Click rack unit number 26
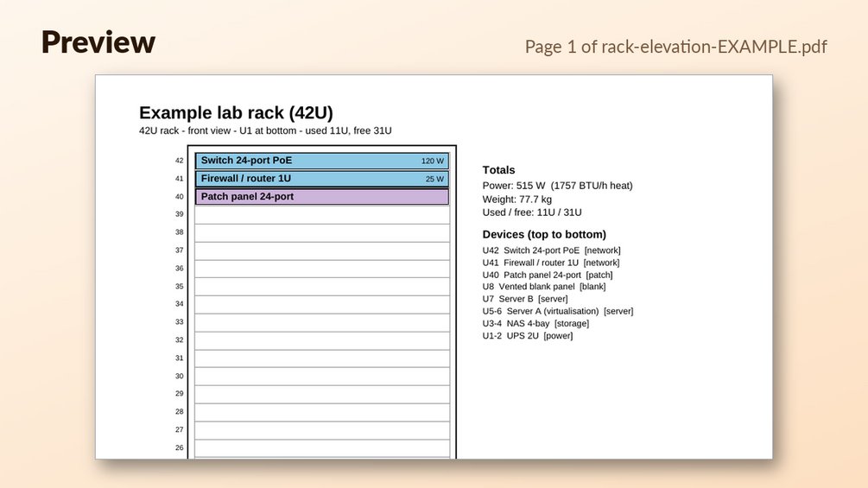868x488 pixels. 180,447
